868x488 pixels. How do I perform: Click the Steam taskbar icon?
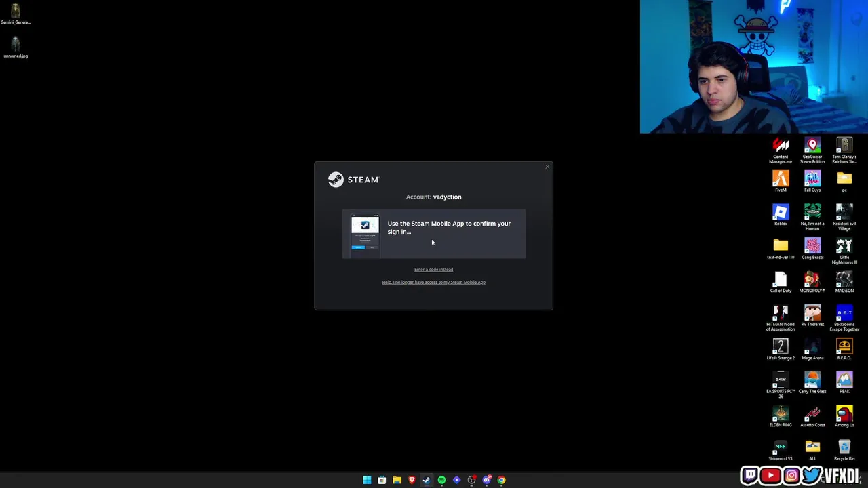tap(427, 480)
